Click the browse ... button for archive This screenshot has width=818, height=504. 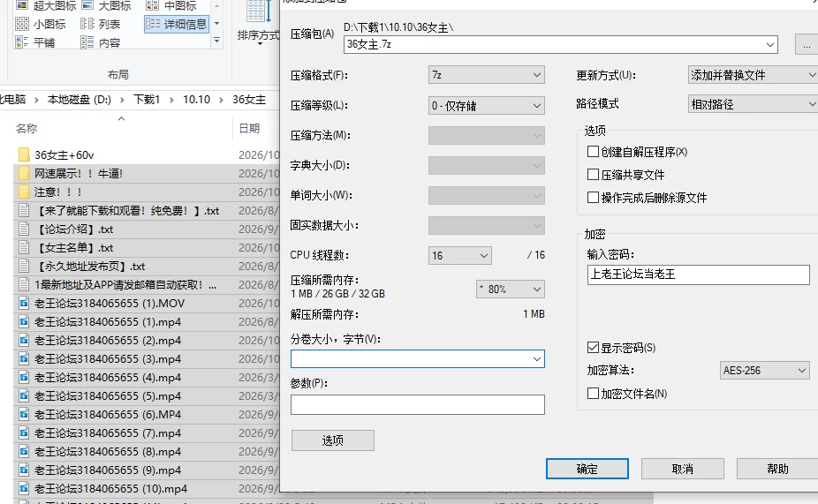point(807,45)
